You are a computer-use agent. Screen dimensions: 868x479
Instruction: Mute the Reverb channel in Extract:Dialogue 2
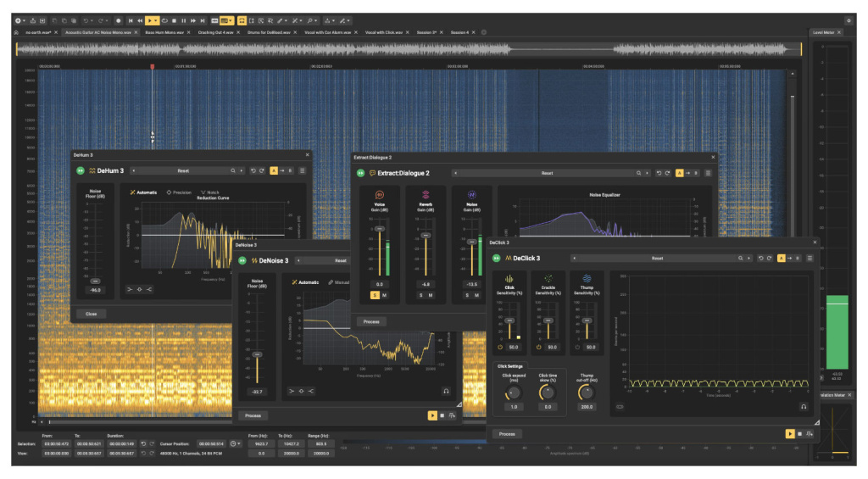click(x=430, y=295)
